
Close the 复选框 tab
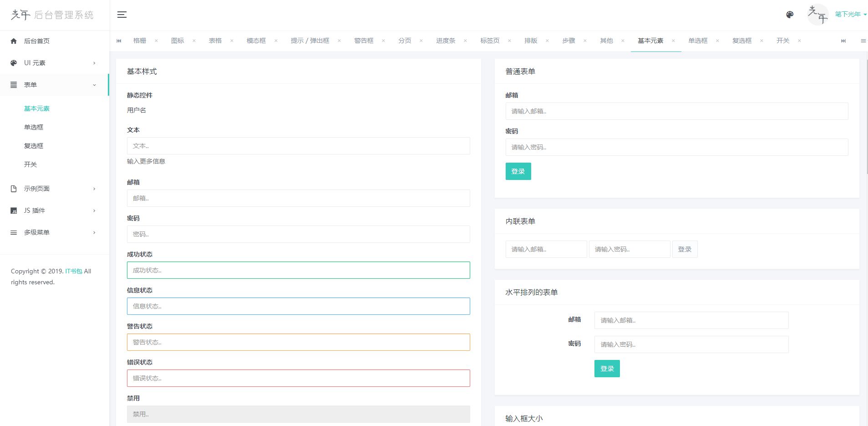[761, 41]
